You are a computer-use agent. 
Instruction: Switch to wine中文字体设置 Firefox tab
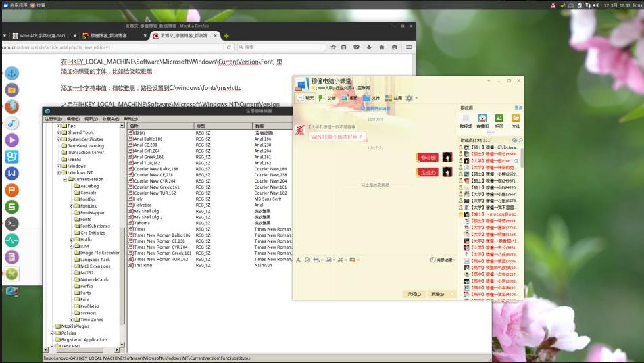44,36
